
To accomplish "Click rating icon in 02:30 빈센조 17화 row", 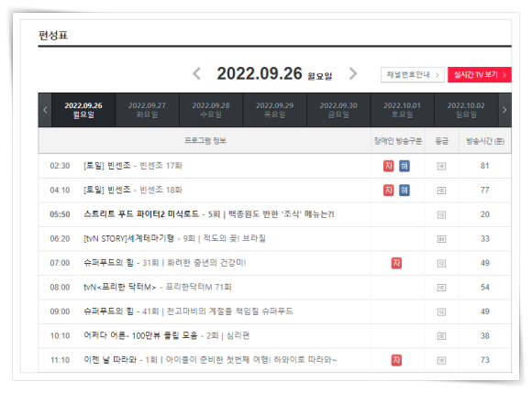I will pos(441,167).
